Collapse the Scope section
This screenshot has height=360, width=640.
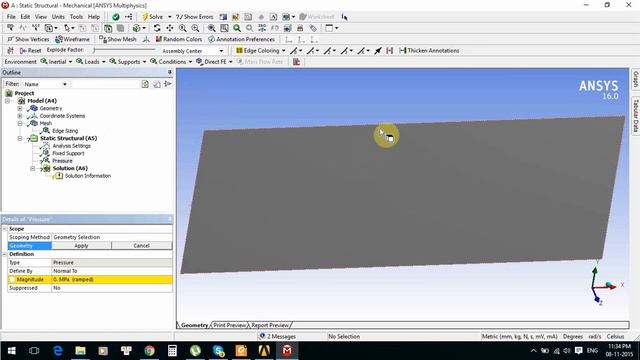pyautogui.click(x=4, y=229)
